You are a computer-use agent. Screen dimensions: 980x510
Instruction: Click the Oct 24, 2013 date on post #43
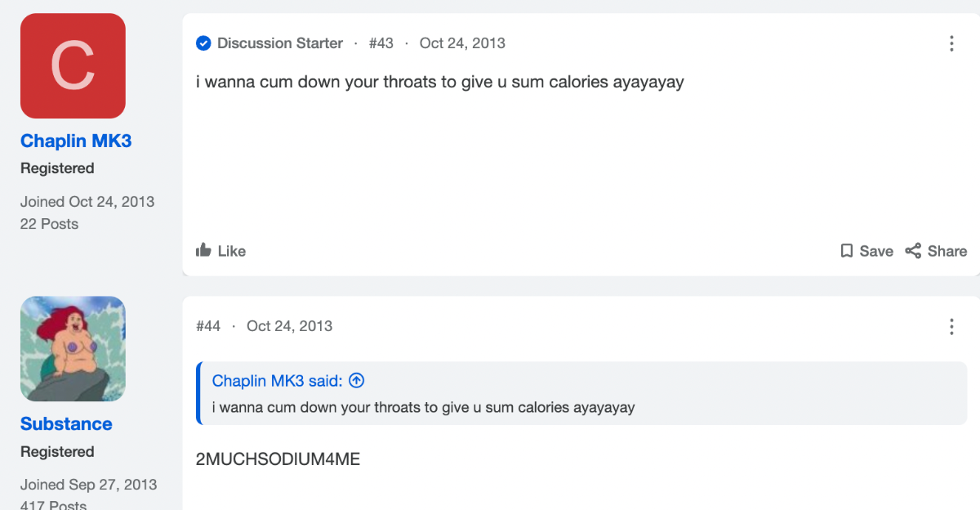[462, 43]
